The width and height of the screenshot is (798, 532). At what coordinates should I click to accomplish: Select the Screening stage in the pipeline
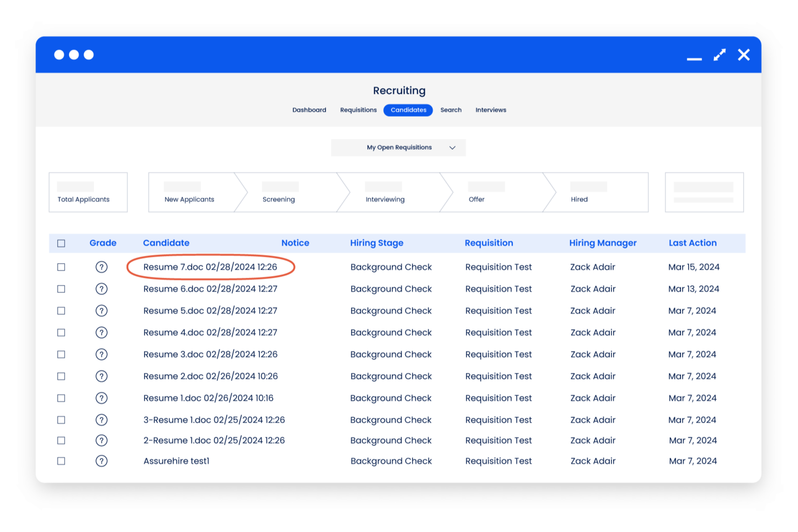click(279, 199)
